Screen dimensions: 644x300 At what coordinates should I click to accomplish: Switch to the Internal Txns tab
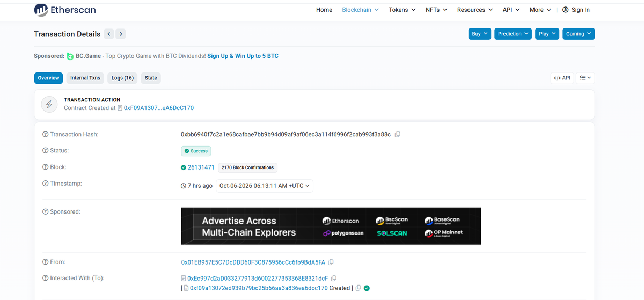coord(85,78)
